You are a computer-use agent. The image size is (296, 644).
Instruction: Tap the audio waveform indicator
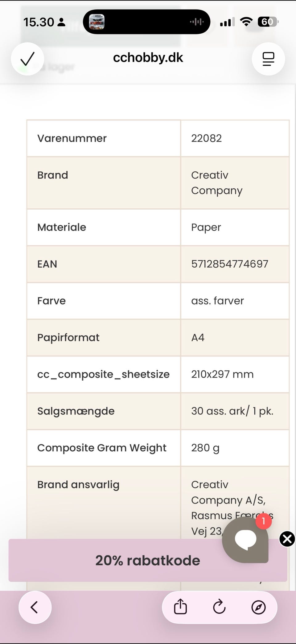click(197, 22)
